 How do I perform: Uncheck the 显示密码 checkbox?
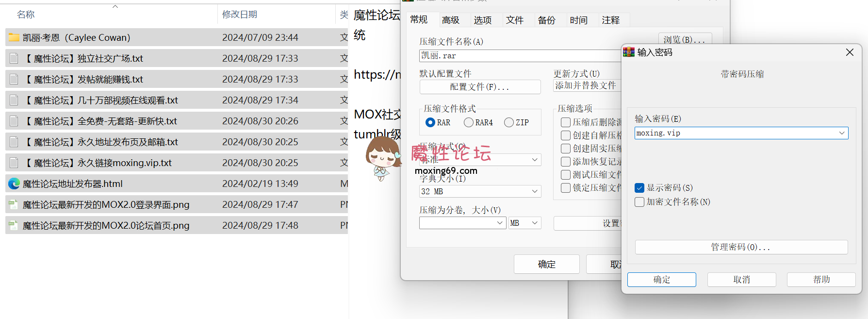639,188
